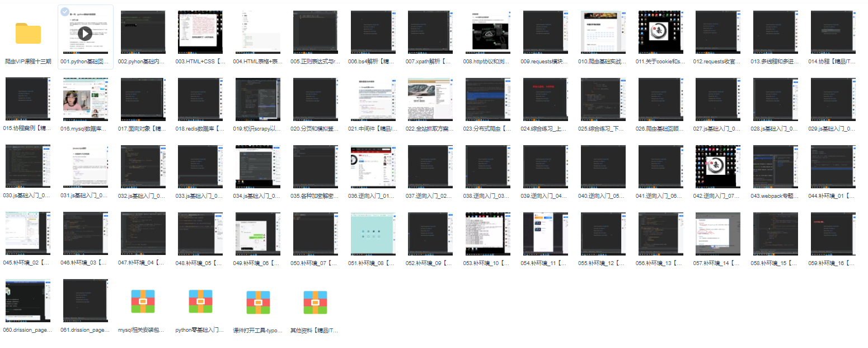Open the 060.drission_page video thumbnail

28,300
